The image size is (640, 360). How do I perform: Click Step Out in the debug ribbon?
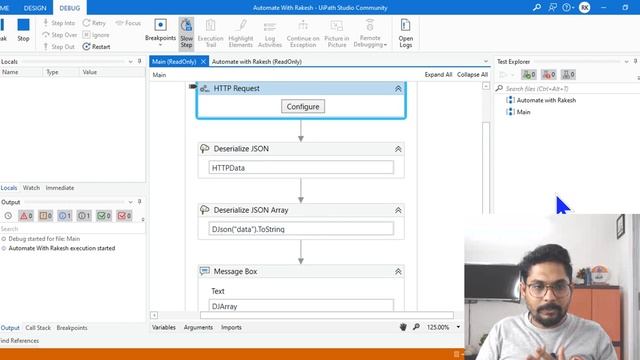coord(59,47)
